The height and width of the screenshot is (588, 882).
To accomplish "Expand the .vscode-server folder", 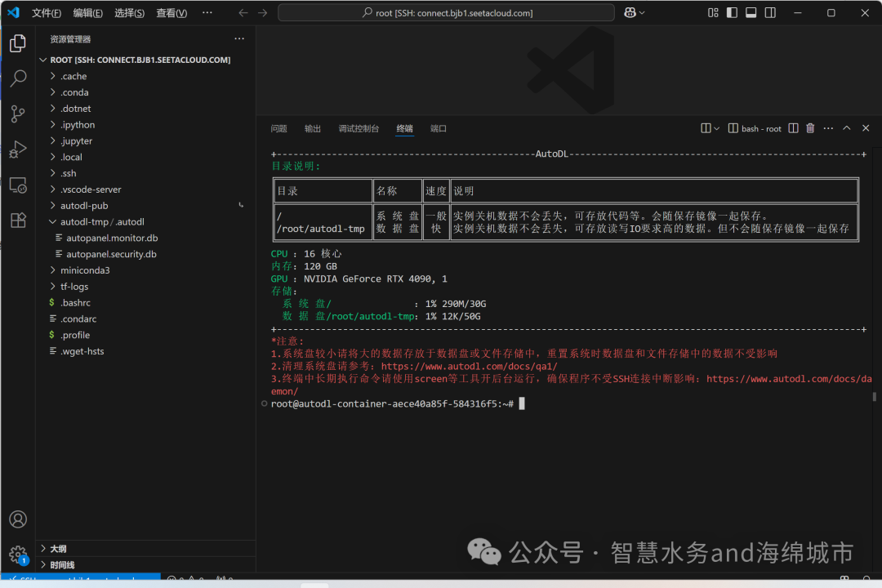I will point(145,189).
